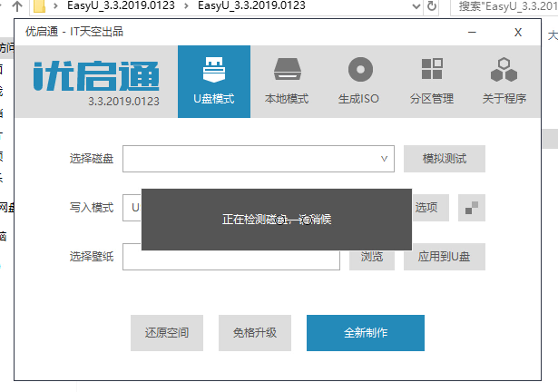Expand the address bar history dropdown
The height and width of the screenshot is (392, 558).
(416, 6)
